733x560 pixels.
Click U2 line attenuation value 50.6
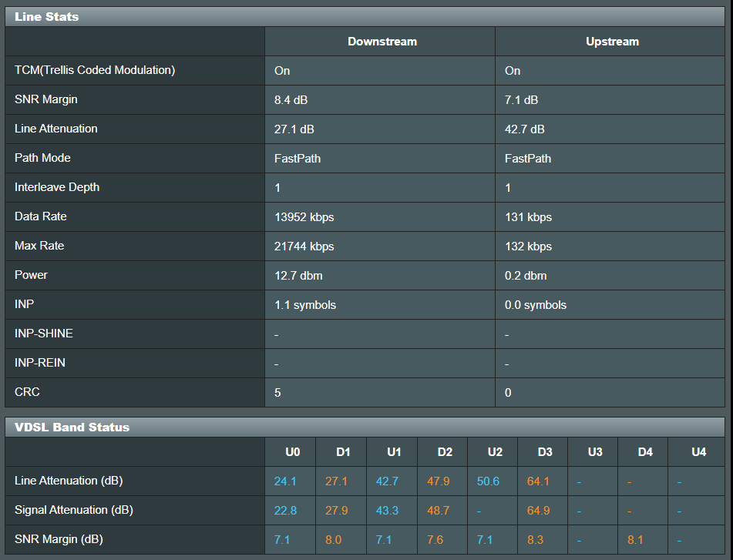click(x=488, y=481)
